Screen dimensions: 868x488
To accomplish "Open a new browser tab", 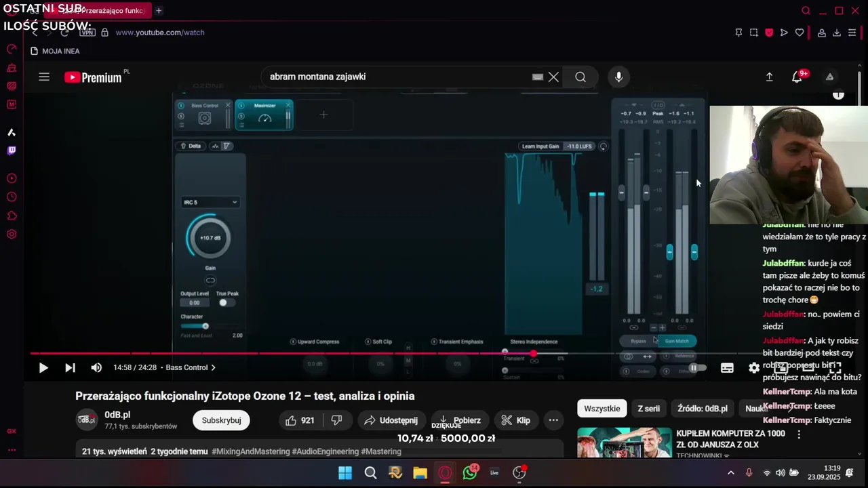I will [159, 10].
